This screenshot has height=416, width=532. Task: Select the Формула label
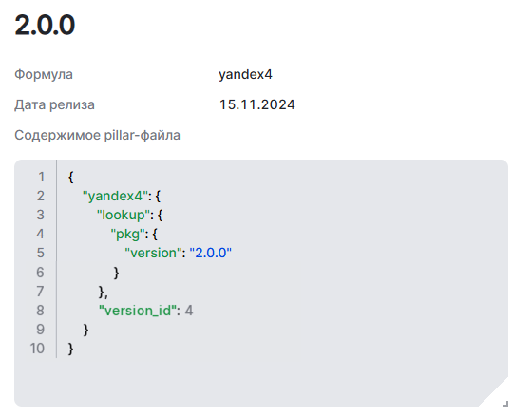44,74
